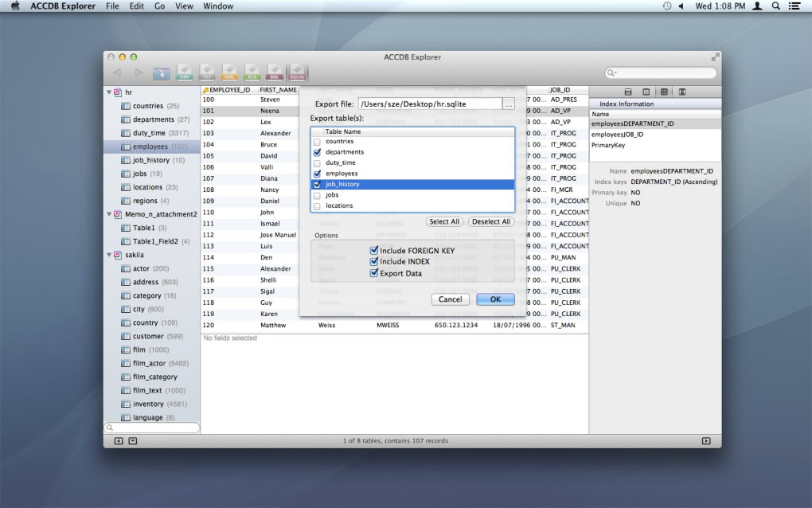Uncheck the departments table checkbox

click(318, 152)
